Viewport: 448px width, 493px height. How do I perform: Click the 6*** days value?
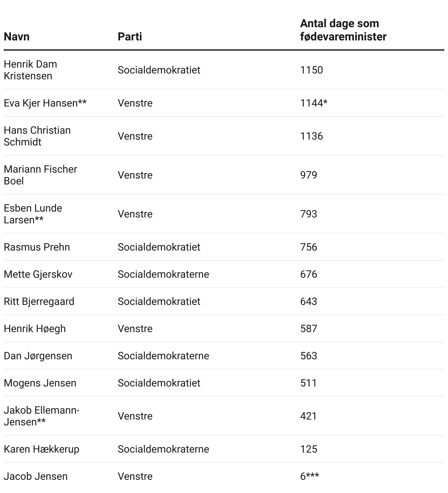(310, 476)
